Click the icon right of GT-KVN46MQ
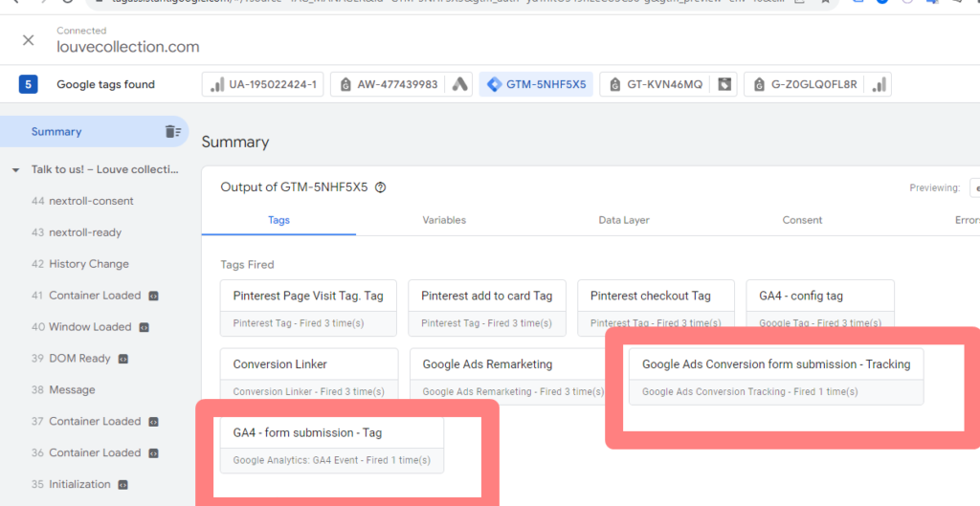The image size is (980, 506). click(x=724, y=84)
